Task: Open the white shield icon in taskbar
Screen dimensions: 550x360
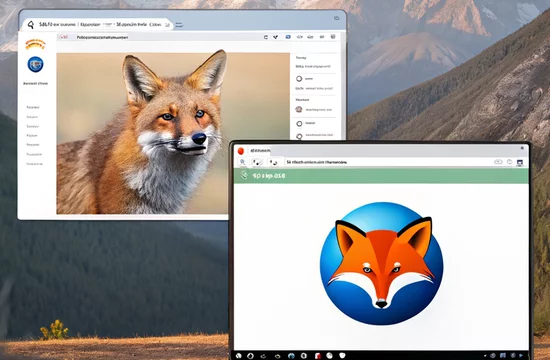Action: click(x=342, y=355)
